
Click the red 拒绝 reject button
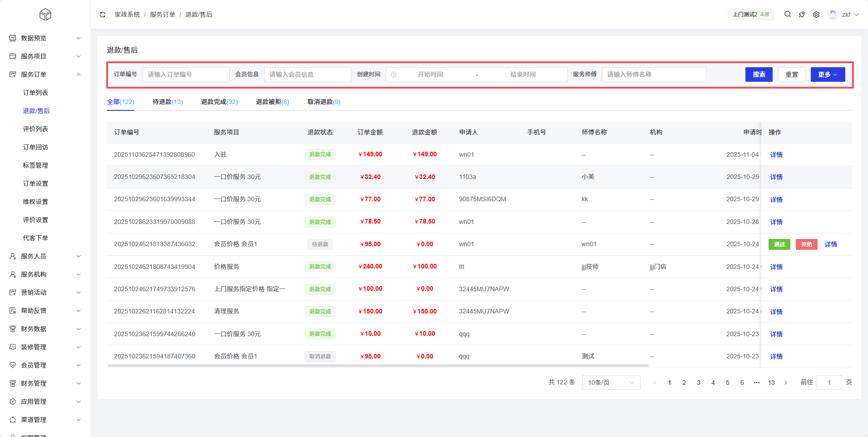pyautogui.click(x=806, y=244)
